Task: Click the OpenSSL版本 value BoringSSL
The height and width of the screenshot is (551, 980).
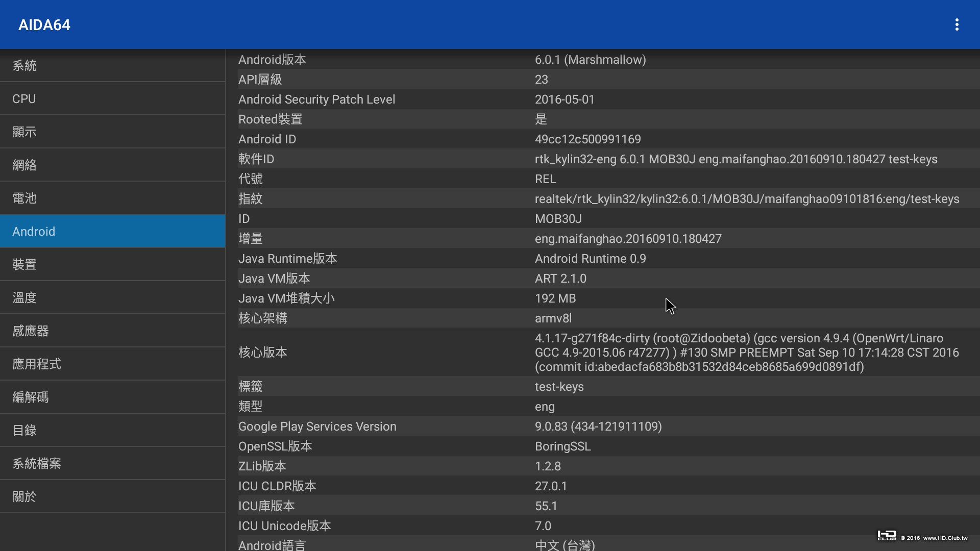Action: tap(563, 446)
